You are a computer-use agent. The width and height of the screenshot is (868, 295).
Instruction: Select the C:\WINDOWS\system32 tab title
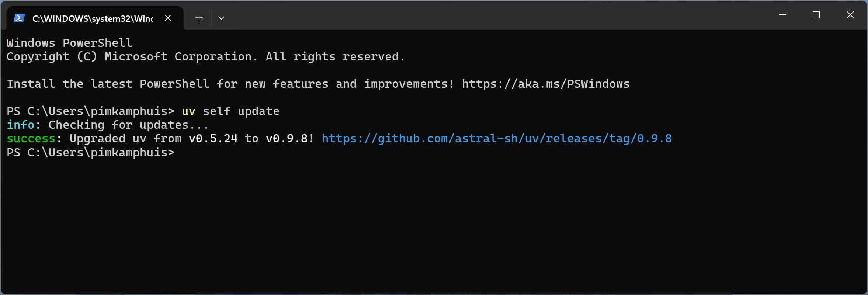tap(93, 18)
